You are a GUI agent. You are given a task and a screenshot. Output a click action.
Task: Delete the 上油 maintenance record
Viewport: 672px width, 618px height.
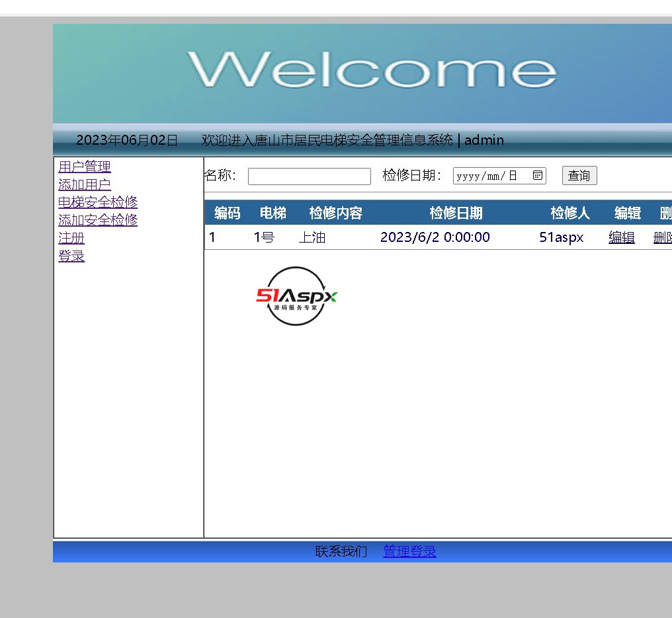[662, 237]
